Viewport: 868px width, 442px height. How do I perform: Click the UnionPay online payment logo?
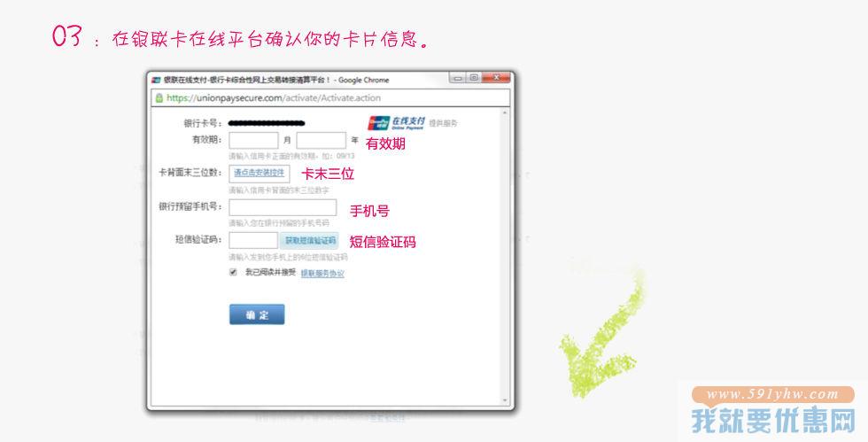pos(397,122)
